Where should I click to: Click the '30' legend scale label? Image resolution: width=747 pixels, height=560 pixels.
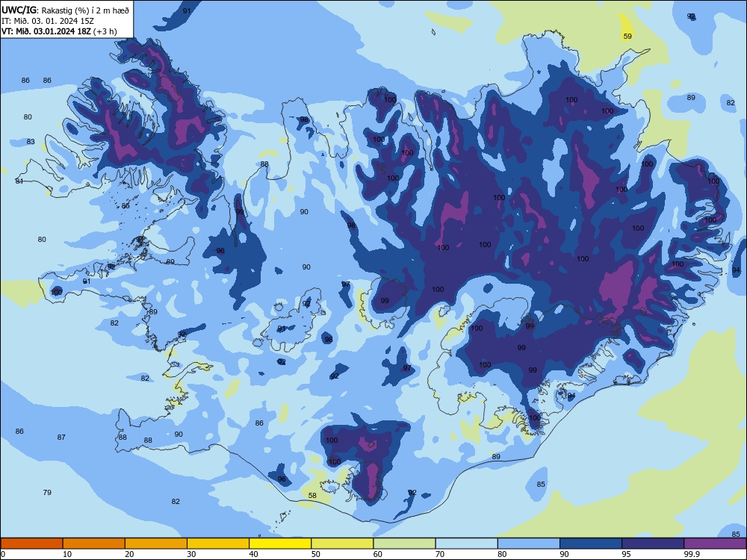(191, 554)
